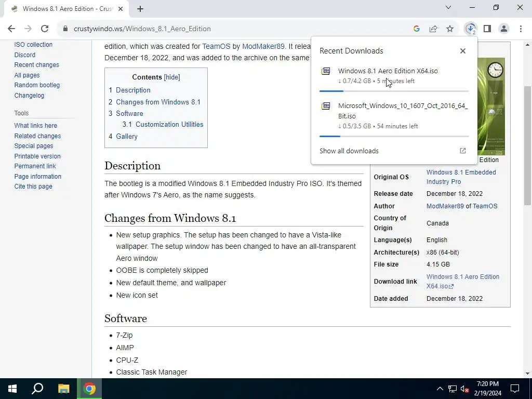Jump to Description in contents
Image resolution: width=532 pixels, height=399 pixels.
[133, 90]
